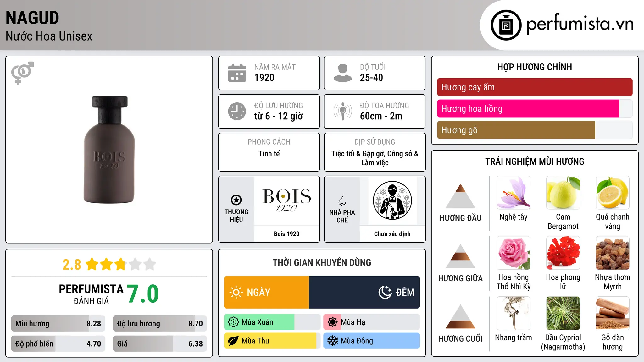This screenshot has height=362, width=644.
Task: Click the perfumista.vn site name
Action: coord(580,24)
